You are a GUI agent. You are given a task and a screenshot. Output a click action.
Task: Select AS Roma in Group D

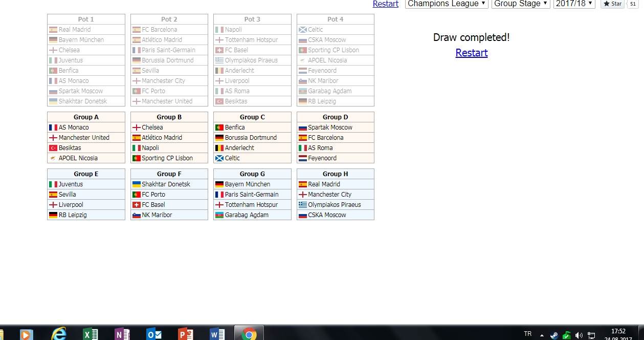click(336, 148)
